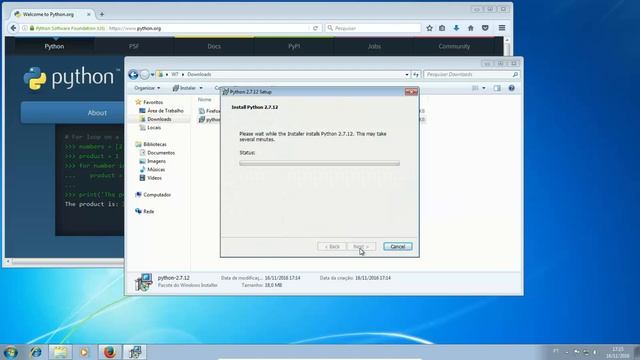Click the Explorer back arrow button
Screen dimensions: 640x360
(133, 75)
